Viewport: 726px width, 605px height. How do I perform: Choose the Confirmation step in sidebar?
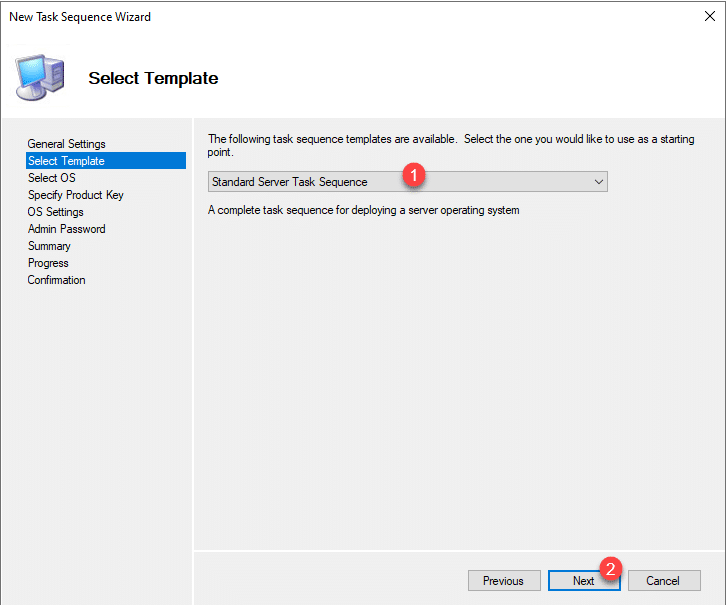click(x=56, y=280)
